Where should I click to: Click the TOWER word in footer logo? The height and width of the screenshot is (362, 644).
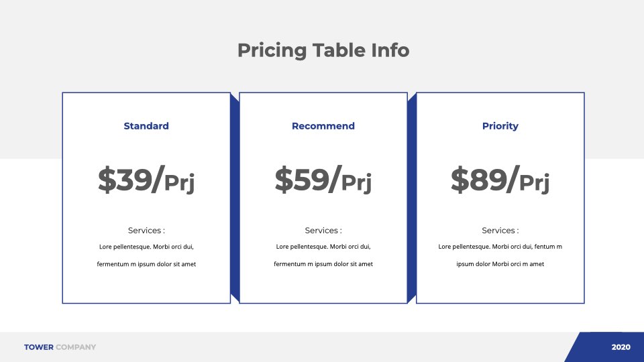click(39, 347)
